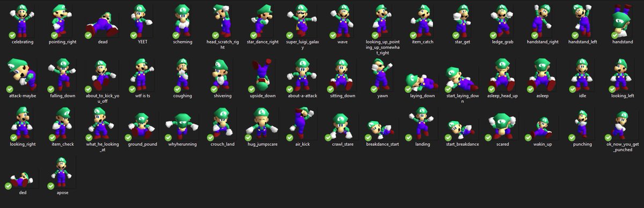This screenshot has width=644, height=208.
Task: Select the ledge_grab file thumbnail
Action: 503,21
